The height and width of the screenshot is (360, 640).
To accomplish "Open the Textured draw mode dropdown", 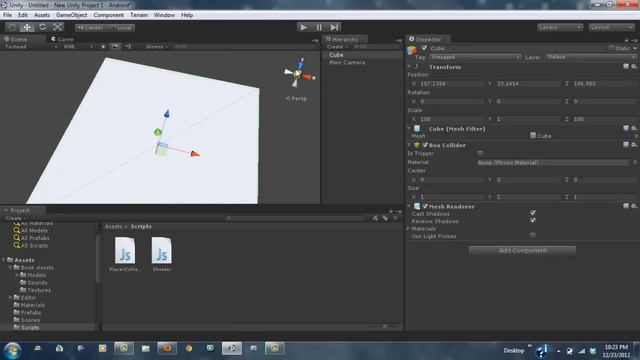I will [30, 47].
